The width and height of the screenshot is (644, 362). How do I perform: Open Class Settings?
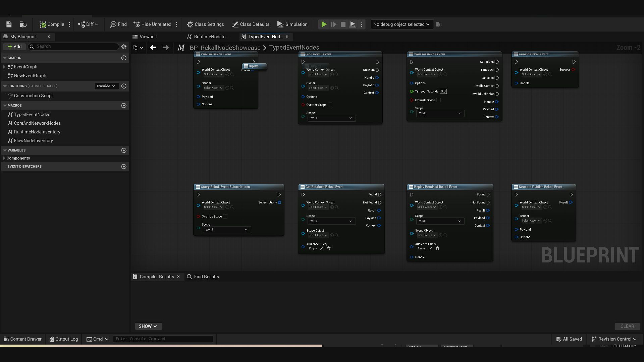tap(205, 24)
